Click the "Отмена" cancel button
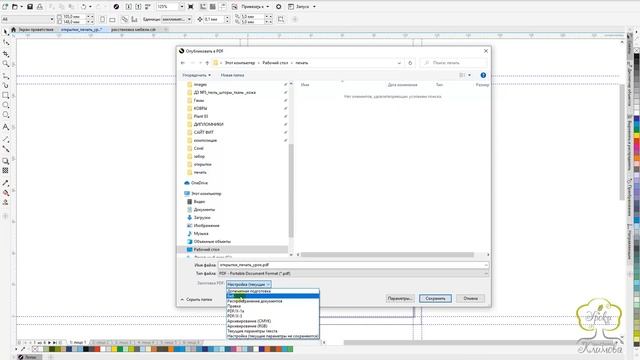 [470, 298]
